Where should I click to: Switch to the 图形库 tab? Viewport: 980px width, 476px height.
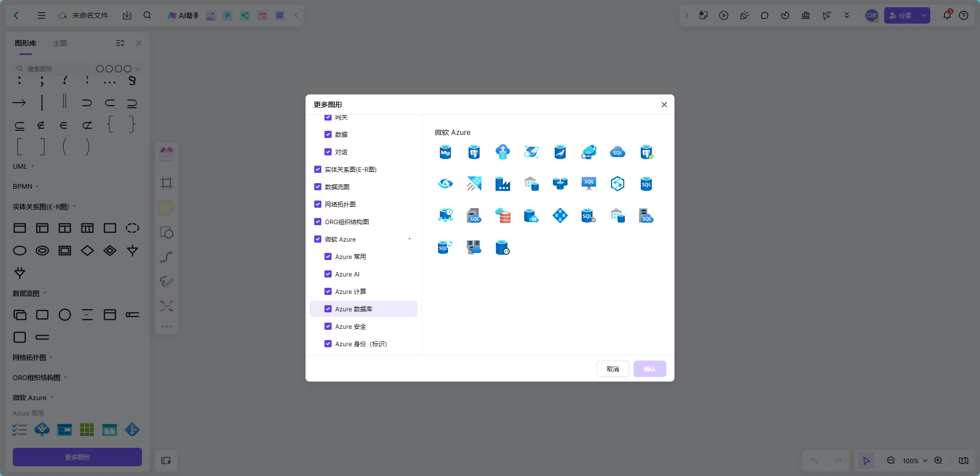26,43
